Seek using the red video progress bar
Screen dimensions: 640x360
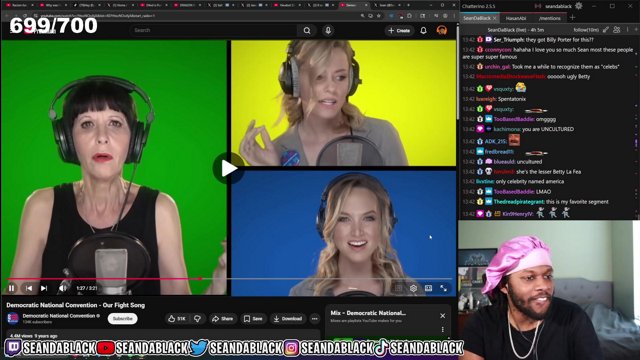tap(229, 279)
